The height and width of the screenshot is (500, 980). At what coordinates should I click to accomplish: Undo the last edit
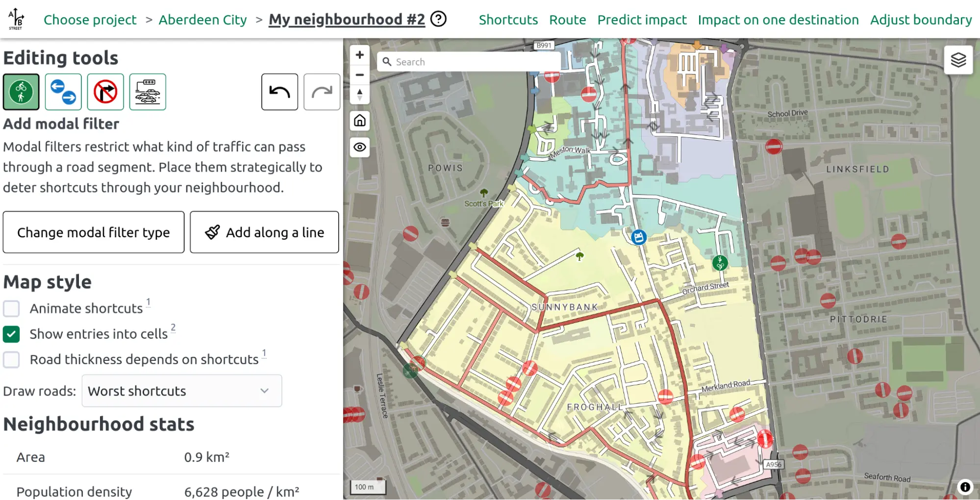(x=279, y=92)
